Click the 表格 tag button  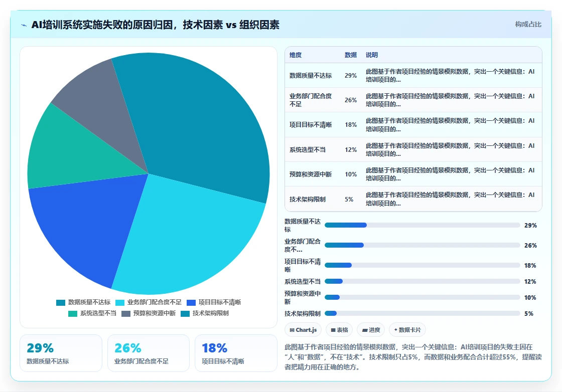tap(339, 330)
